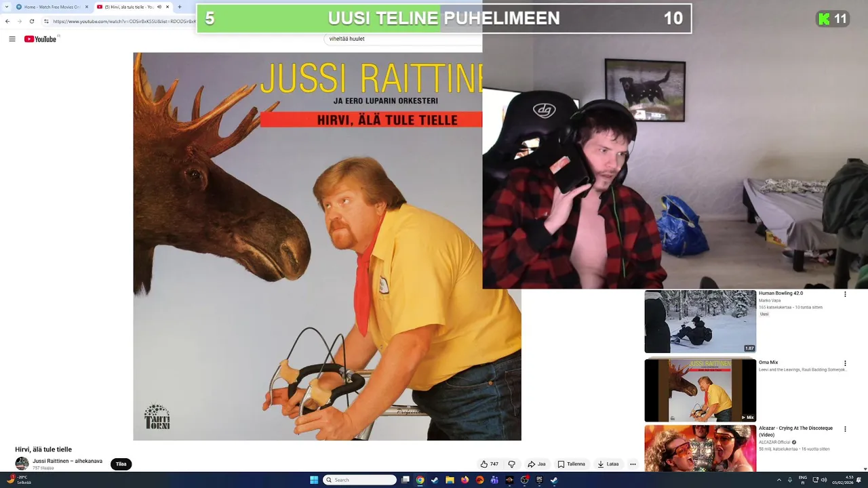The width and height of the screenshot is (868, 488).
Task: Open options menu for Oma Mix
Action: coord(845,363)
